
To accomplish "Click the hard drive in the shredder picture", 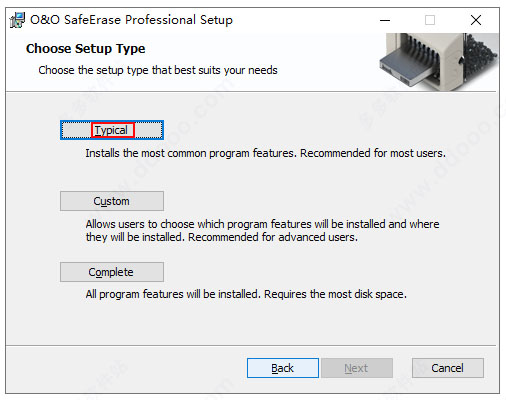I will (x=402, y=68).
